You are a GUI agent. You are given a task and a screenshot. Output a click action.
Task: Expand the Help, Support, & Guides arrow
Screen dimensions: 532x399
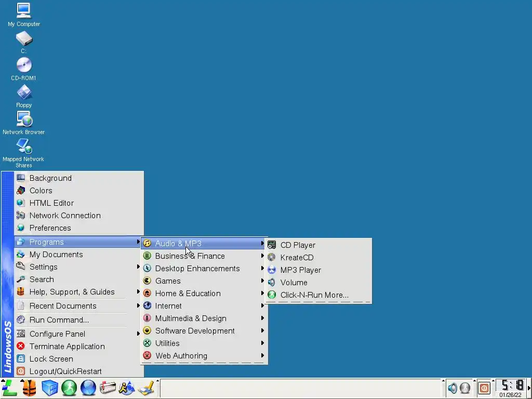138,292
